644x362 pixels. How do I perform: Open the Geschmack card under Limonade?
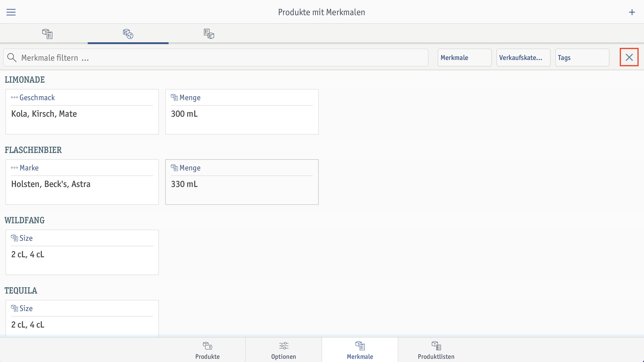(x=82, y=112)
